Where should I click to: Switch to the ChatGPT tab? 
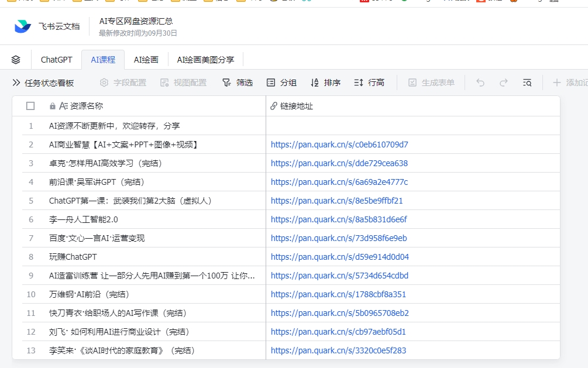click(56, 60)
